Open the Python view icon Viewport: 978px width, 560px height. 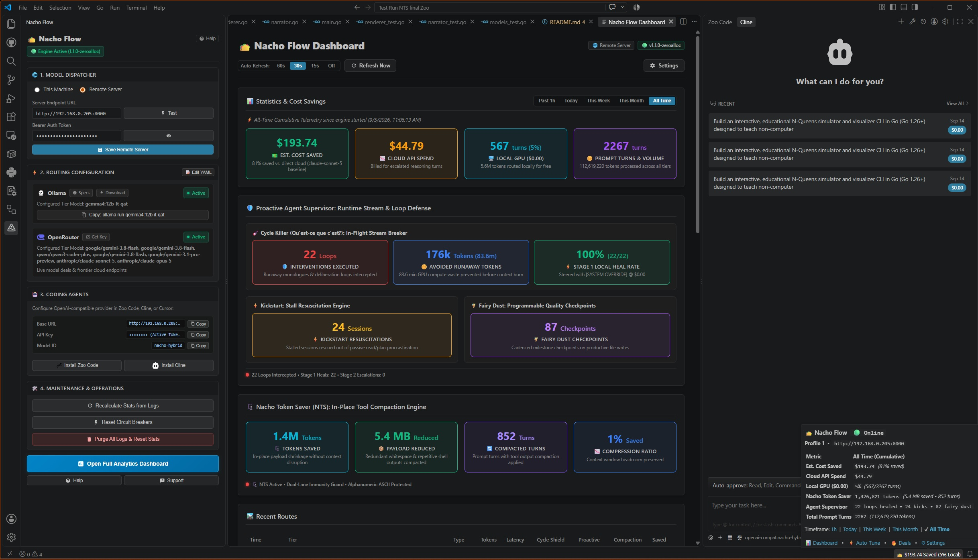[x=11, y=173]
